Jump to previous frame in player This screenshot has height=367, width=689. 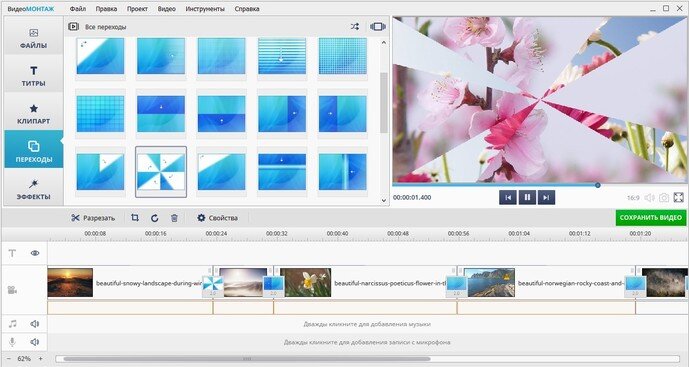tap(508, 198)
